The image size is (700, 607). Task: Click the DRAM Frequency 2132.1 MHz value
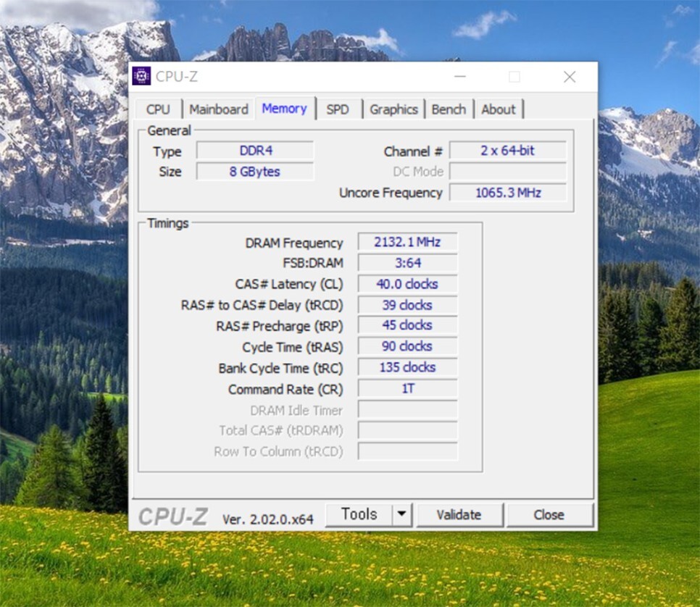point(407,242)
